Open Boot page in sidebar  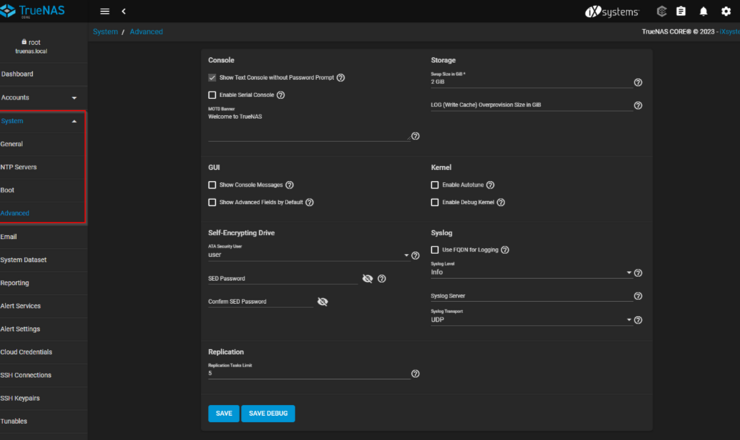[42, 190]
